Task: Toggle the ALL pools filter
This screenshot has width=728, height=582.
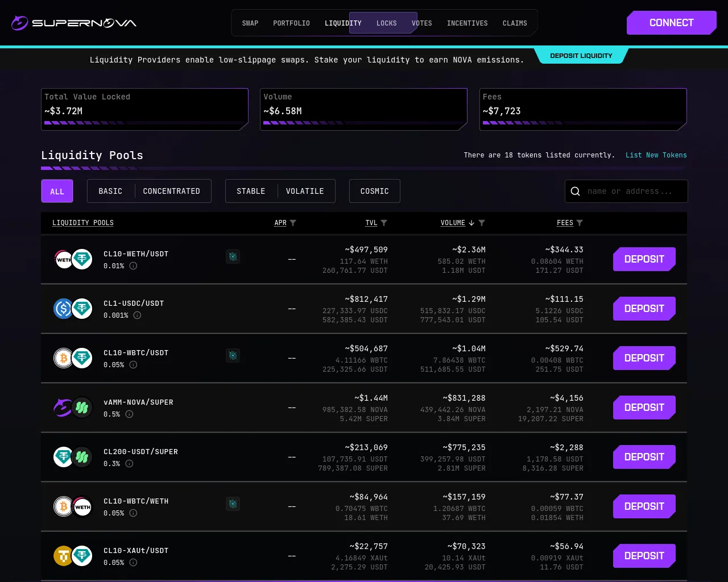Action: 57,192
